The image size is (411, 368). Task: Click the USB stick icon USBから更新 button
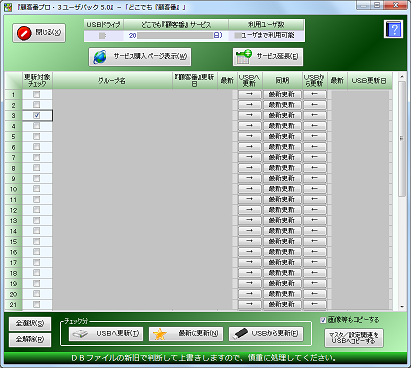pos(266,334)
